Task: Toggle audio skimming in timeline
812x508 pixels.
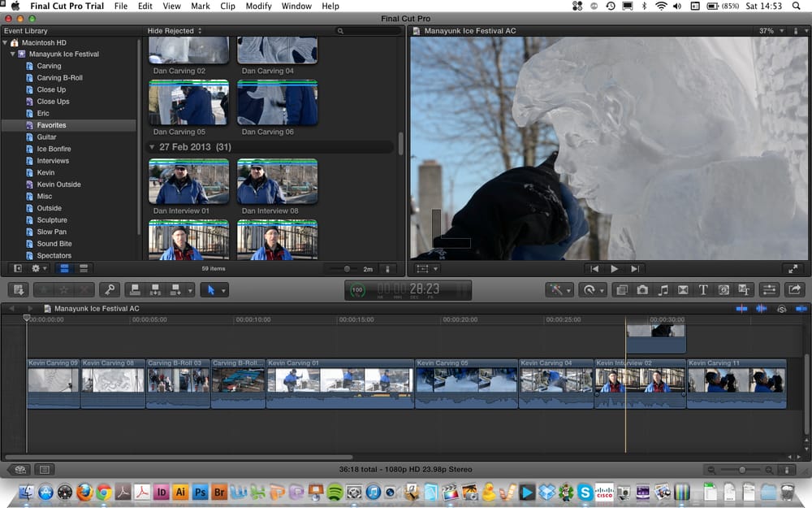Action: coord(762,308)
